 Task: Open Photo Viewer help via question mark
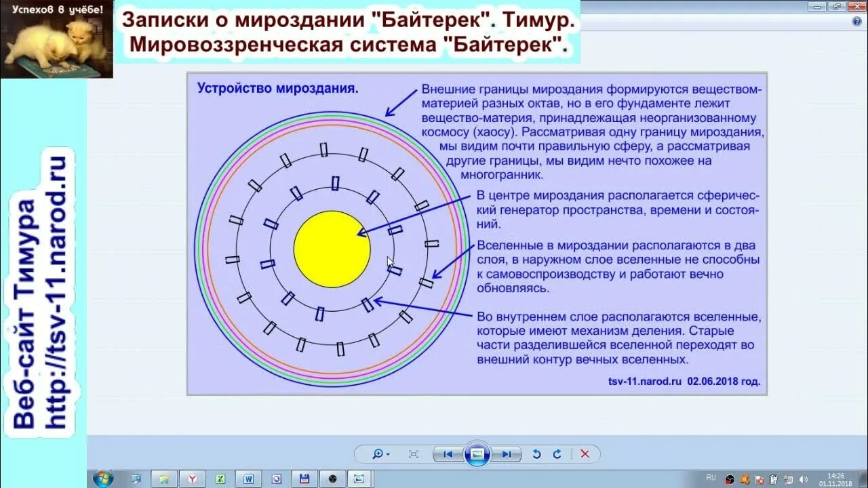[x=857, y=21]
